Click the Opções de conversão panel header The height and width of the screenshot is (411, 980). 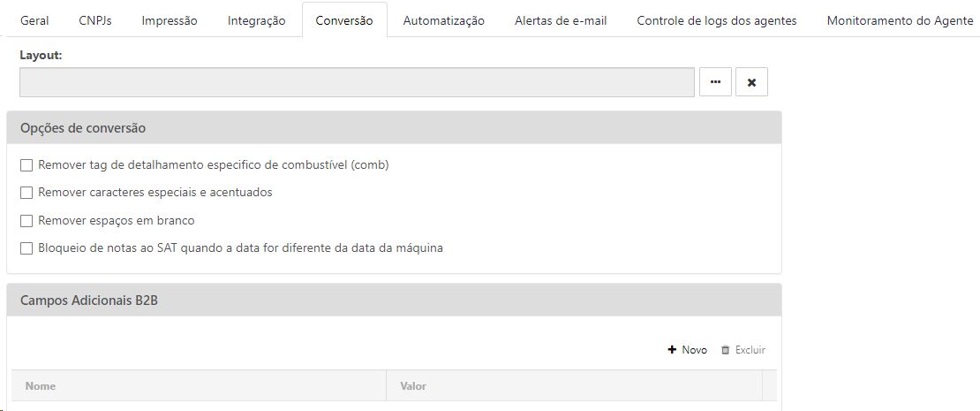pyautogui.click(x=394, y=128)
